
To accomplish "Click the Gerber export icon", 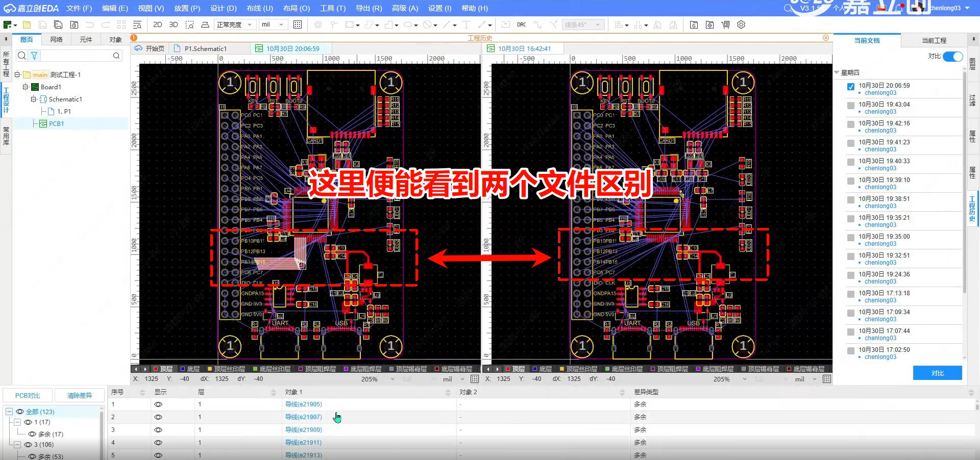I will (x=694, y=24).
